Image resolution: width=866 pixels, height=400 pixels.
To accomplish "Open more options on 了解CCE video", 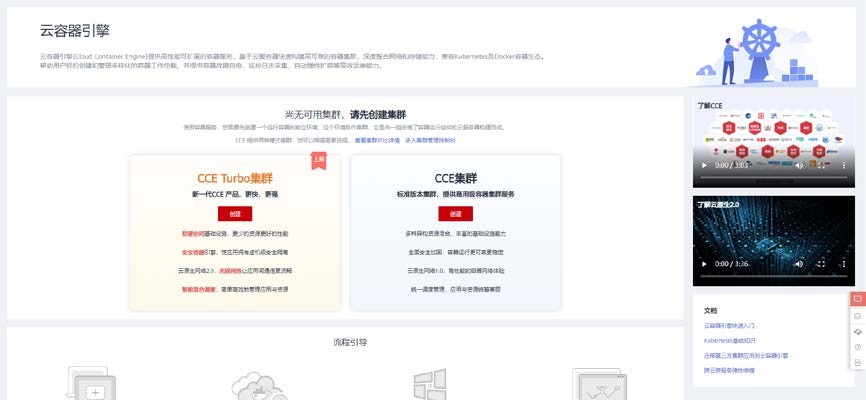I will (843, 165).
